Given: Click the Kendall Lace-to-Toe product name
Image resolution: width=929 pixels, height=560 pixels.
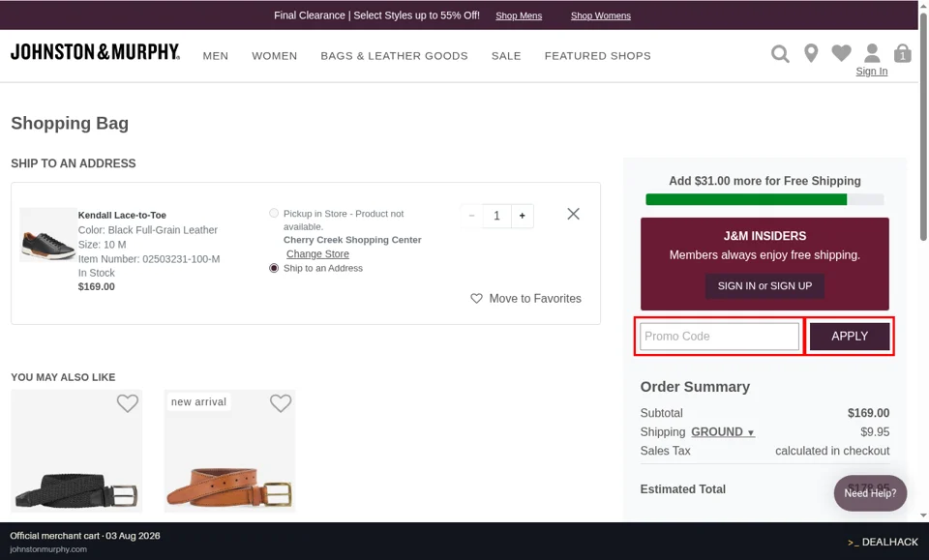Looking at the screenshot, I should (122, 215).
